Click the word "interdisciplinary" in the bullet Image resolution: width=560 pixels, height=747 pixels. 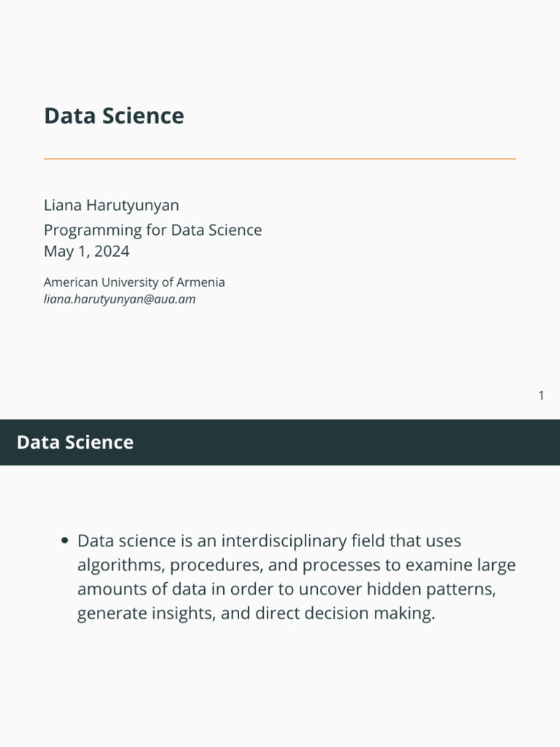282,541
